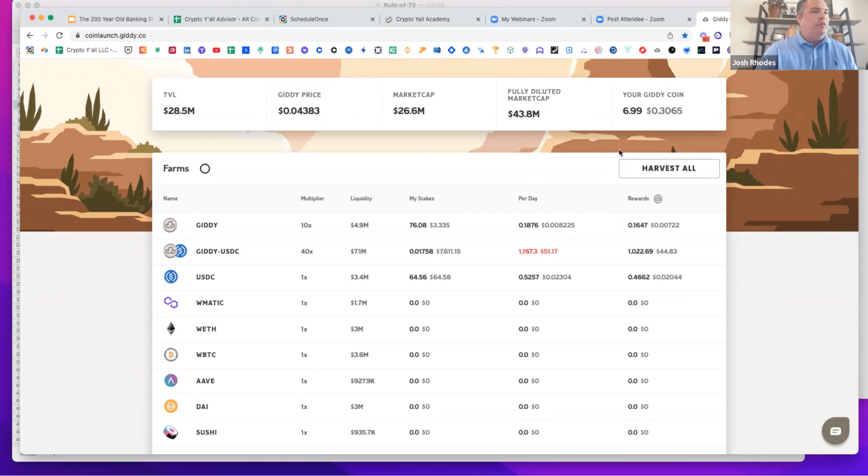Viewport: 868px width, 476px height.
Task: Open the Crypto Yall Academy tab
Action: pyautogui.click(x=422, y=19)
